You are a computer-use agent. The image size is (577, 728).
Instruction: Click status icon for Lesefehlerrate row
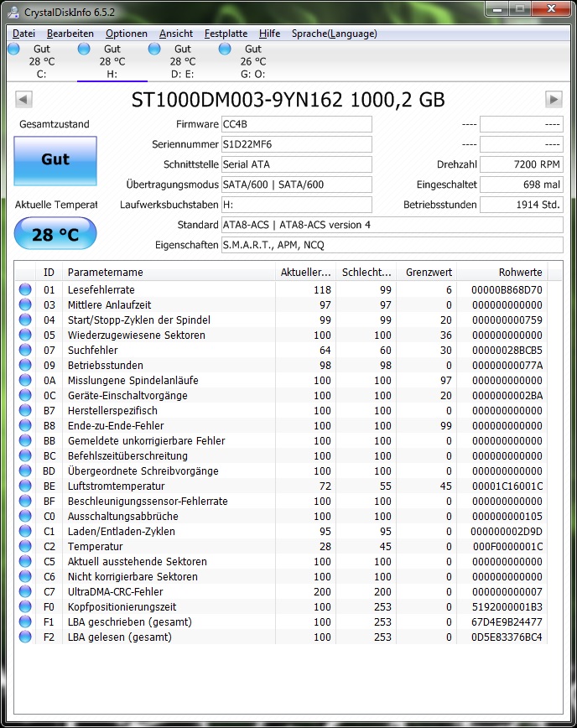coord(25,289)
